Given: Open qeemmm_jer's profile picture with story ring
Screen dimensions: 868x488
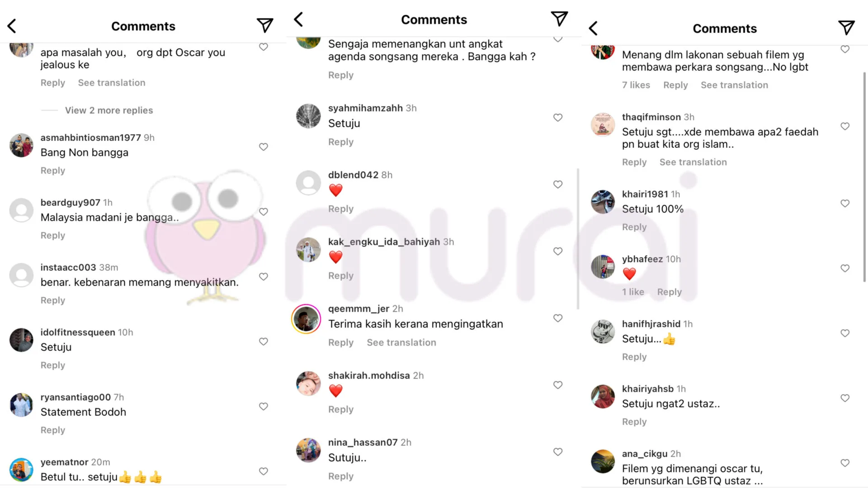Looking at the screenshot, I should coord(306,319).
